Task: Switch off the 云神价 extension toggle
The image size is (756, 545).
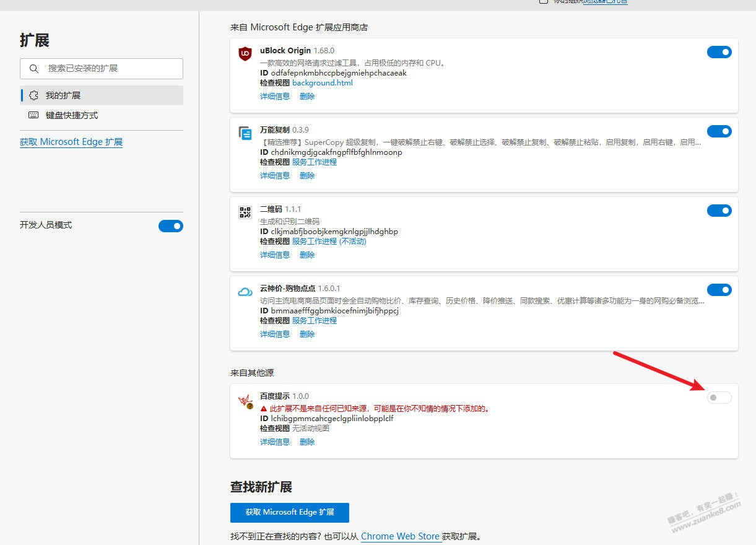Action: pos(719,290)
